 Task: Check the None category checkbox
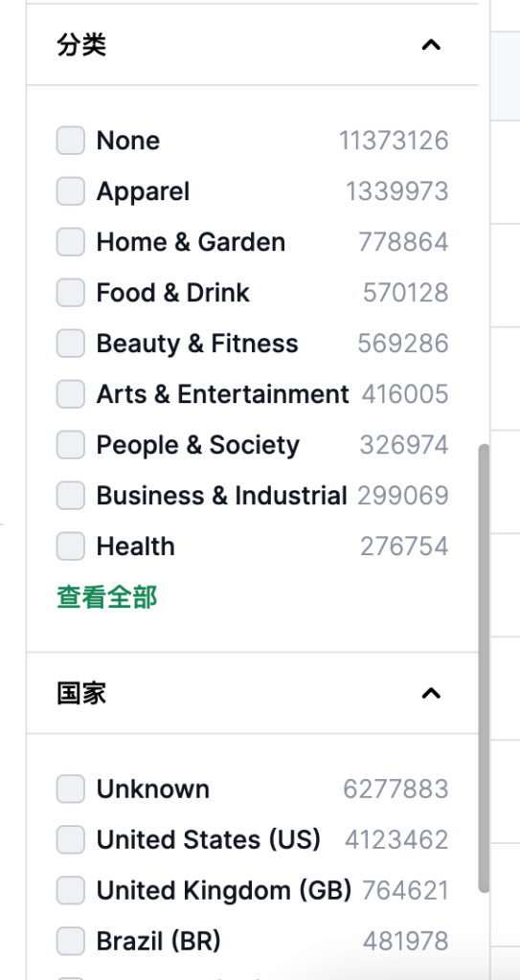(71, 140)
